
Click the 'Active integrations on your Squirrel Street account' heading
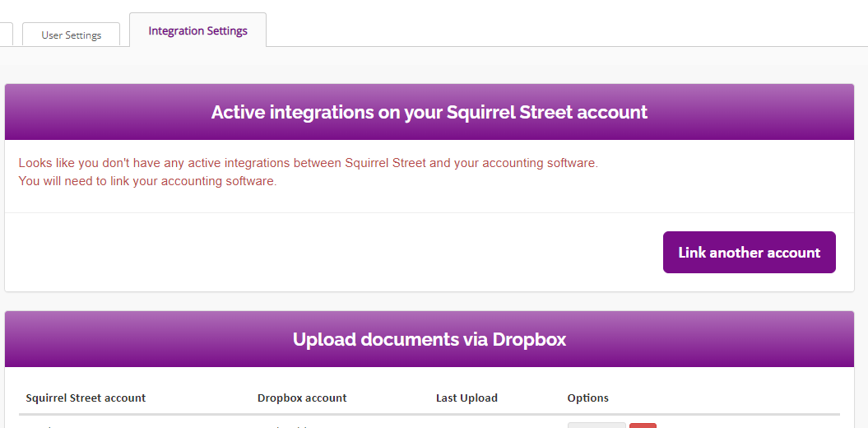tap(429, 113)
